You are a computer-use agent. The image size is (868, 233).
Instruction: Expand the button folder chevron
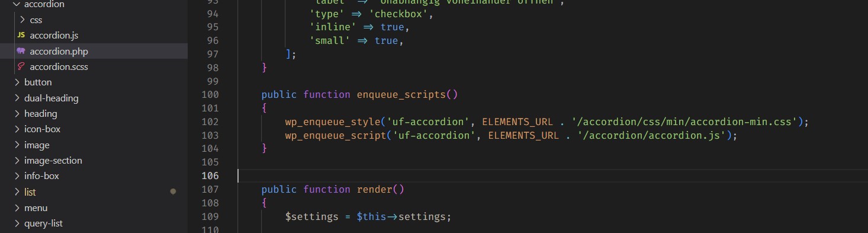click(x=16, y=82)
